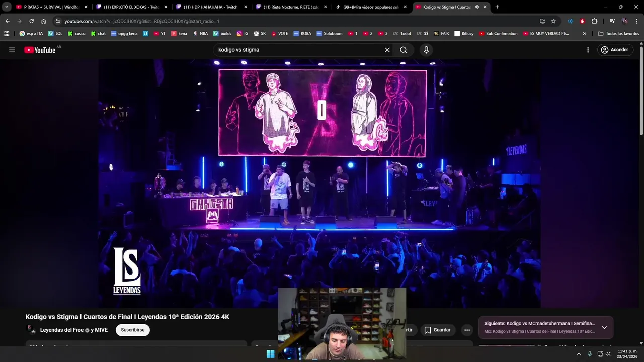Open the chat bookmark
The height and width of the screenshot is (362, 644).
click(98, 34)
